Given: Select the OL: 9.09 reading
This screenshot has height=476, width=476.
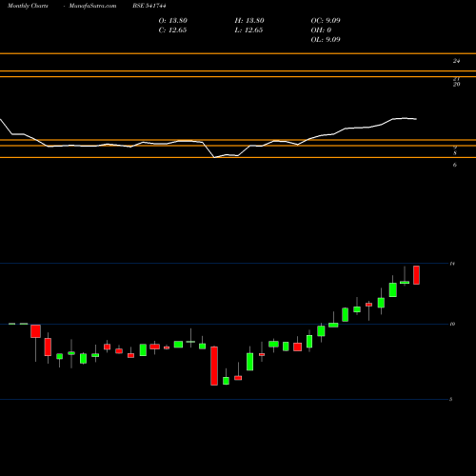Looking at the screenshot, I should tap(326, 40).
